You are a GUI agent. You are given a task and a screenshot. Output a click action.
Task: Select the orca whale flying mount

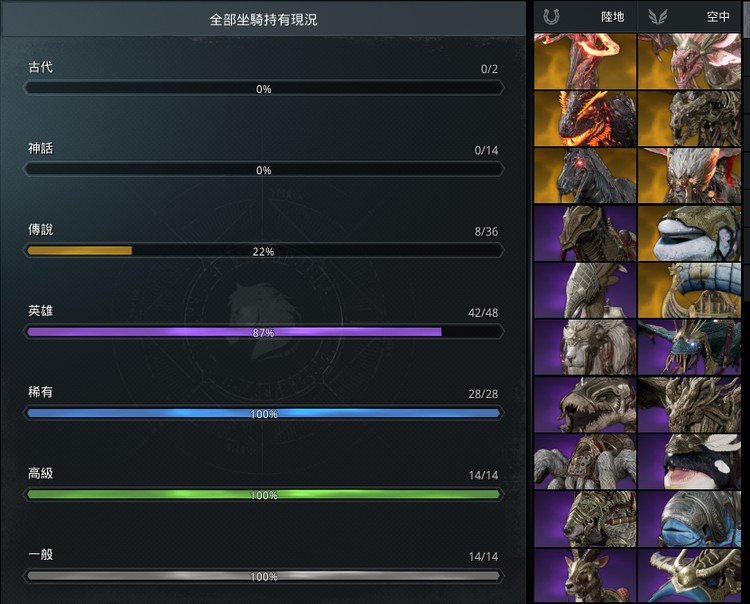point(689,461)
